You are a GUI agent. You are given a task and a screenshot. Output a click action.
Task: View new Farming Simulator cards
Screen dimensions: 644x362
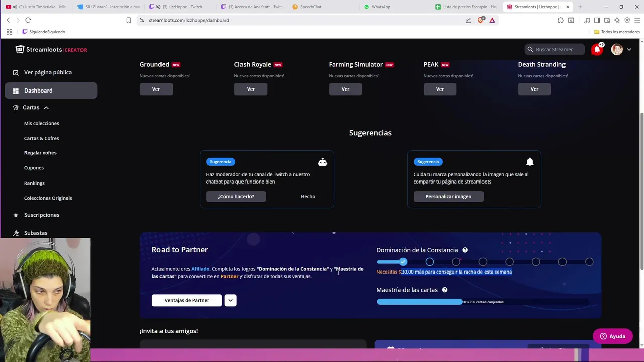(345, 89)
